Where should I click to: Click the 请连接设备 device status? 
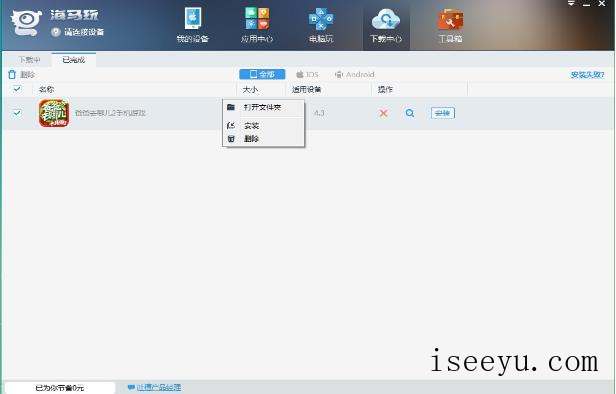click(78, 32)
